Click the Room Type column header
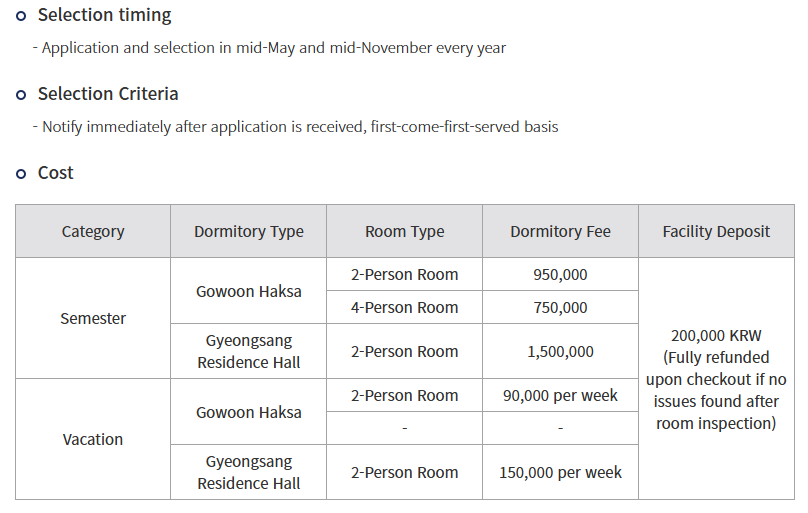The image size is (808, 513). click(x=405, y=232)
